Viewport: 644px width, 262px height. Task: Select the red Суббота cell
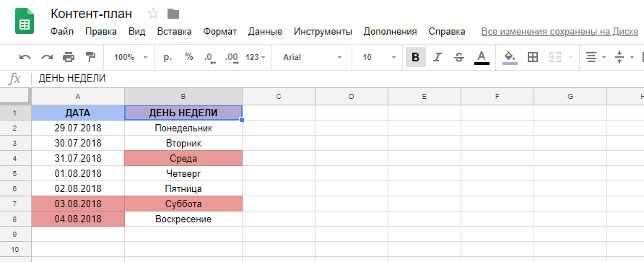coord(183,204)
